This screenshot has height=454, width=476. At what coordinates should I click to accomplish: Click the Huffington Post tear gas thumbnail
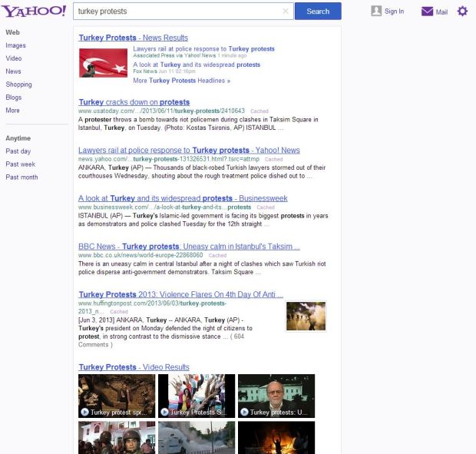click(306, 316)
